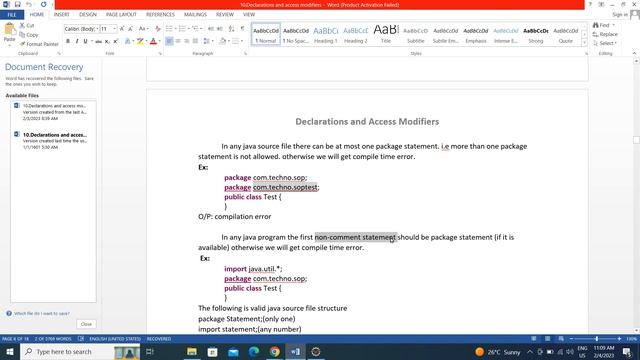The image size is (640, 360).
Task: Apply the Heading 1 style
Action: tap(326, 34)
